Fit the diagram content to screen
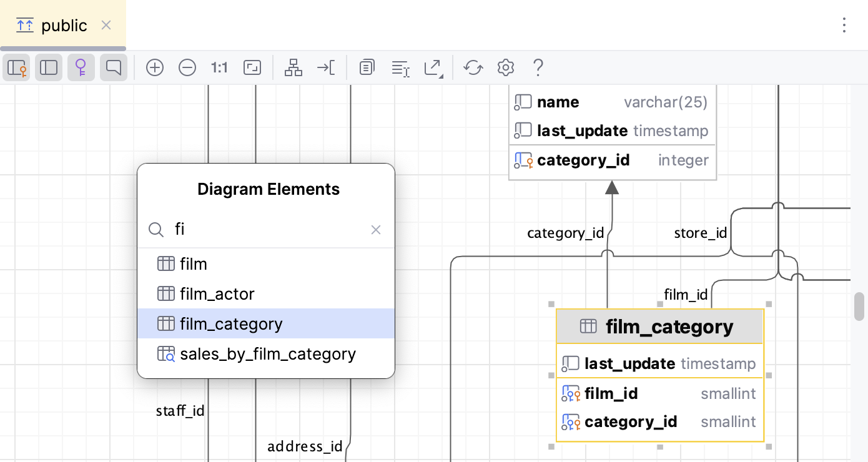This screenshot has height=462, width=868. pos(252,67)
